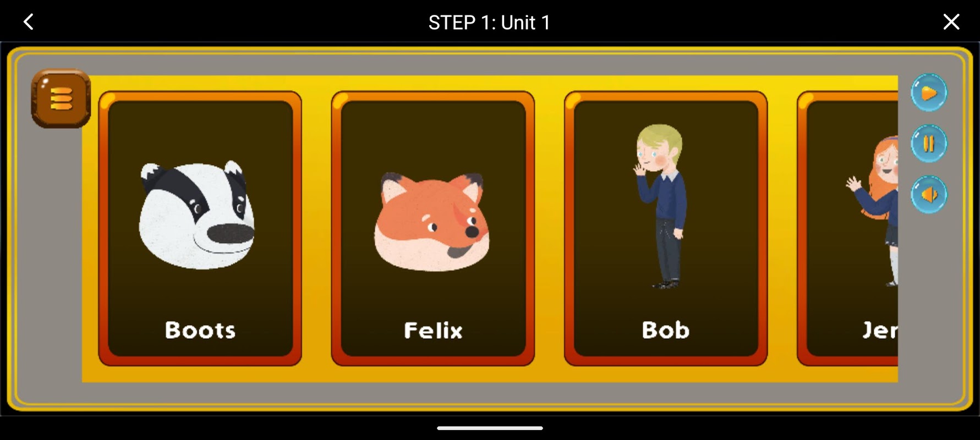
Task: Click the Boots name label
Action: click(x=200, y=330)
